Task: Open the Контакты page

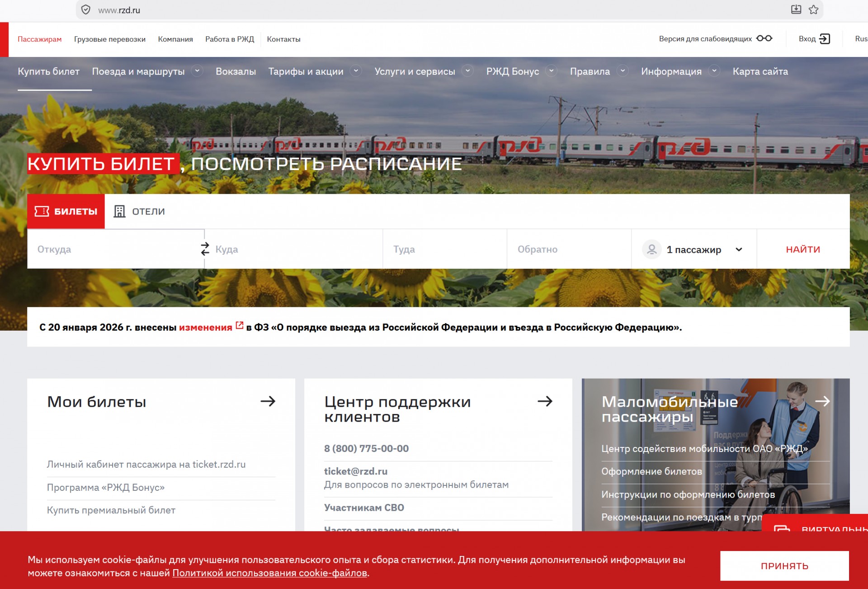Action: tap(283, 39)
